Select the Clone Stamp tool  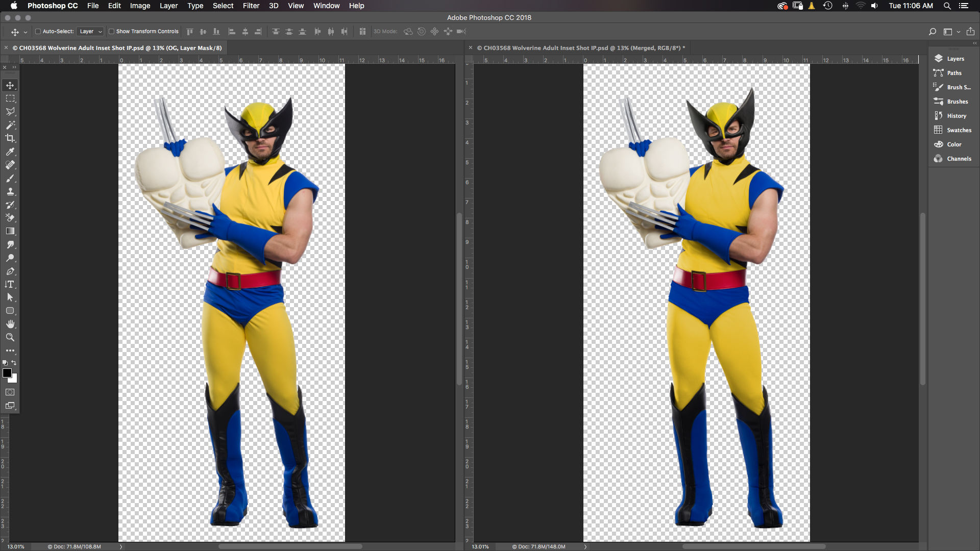(x=10, y=192)
